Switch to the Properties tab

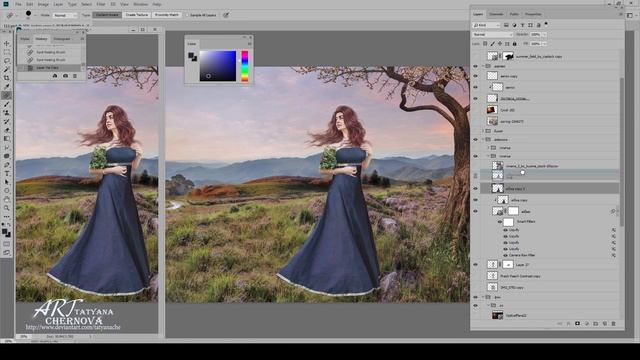click(x=533, y=14)
